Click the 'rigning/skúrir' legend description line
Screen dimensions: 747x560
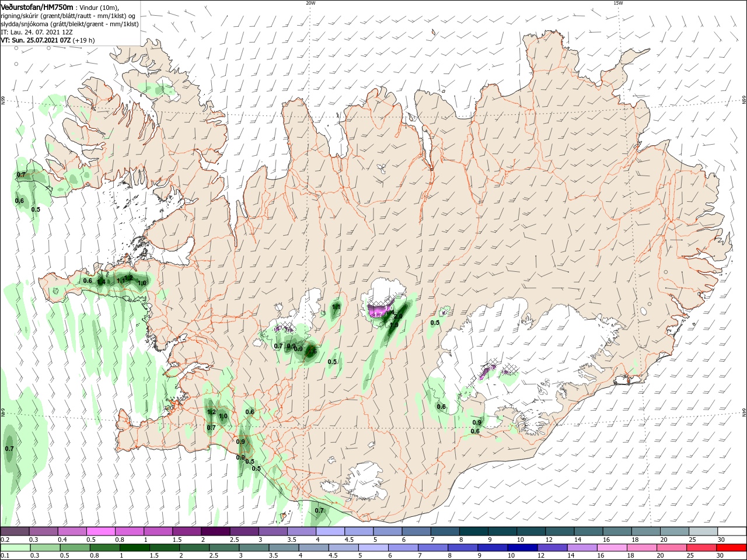(x=69, y=16)
